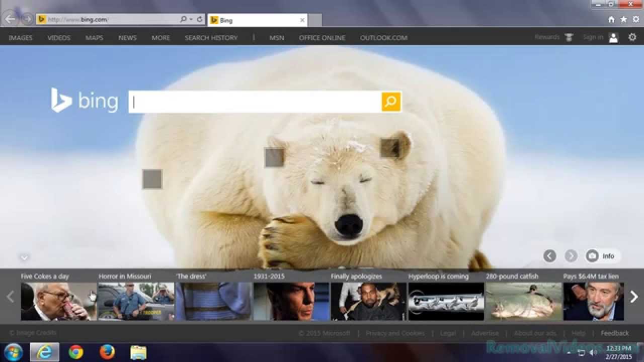Open the Privacy and Cookies footer link
Viewport: 644px width, 362px height.
(x=395, y=333)
